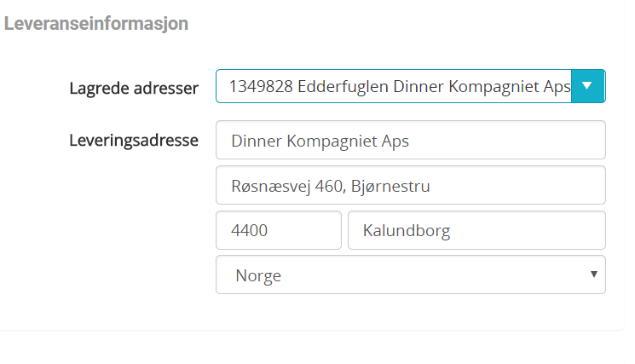Click the teal arrow button beside saved addresses
The image size is (635, 364).
coord(587,86)
